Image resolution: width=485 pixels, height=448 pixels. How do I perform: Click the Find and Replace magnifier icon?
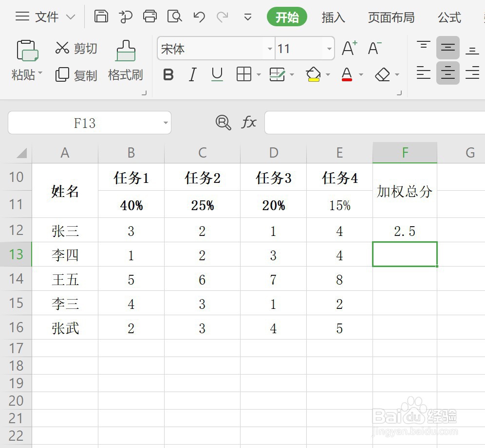coord(224,123)
